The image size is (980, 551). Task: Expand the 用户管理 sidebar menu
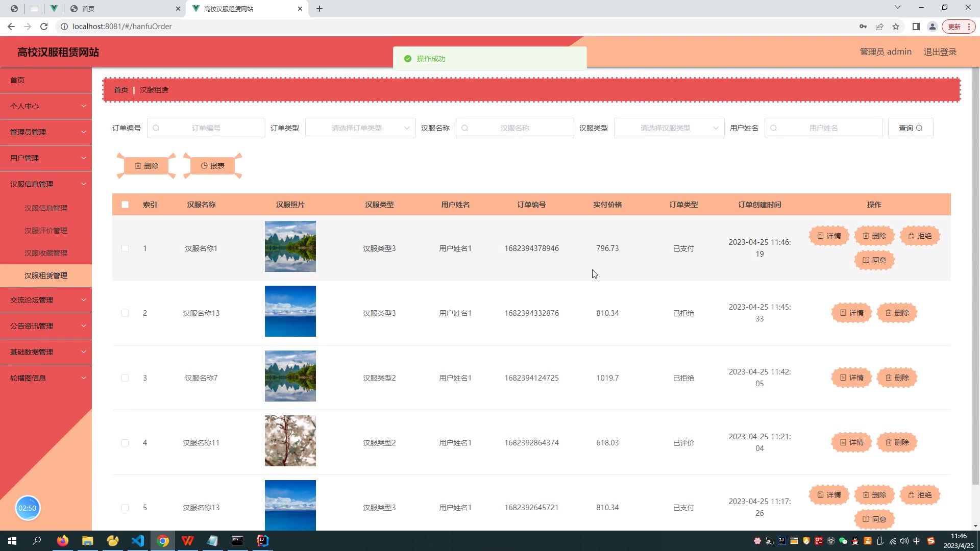[46, 158]
